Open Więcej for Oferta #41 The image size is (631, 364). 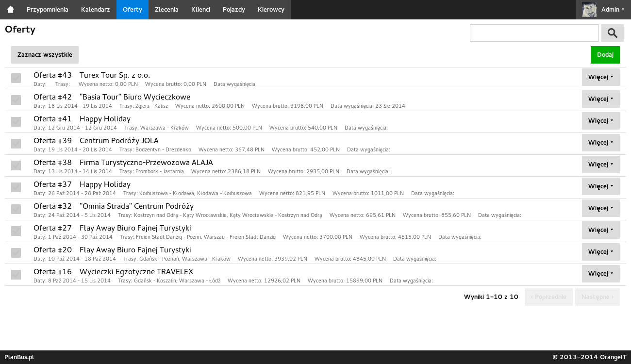coord(601,121)
